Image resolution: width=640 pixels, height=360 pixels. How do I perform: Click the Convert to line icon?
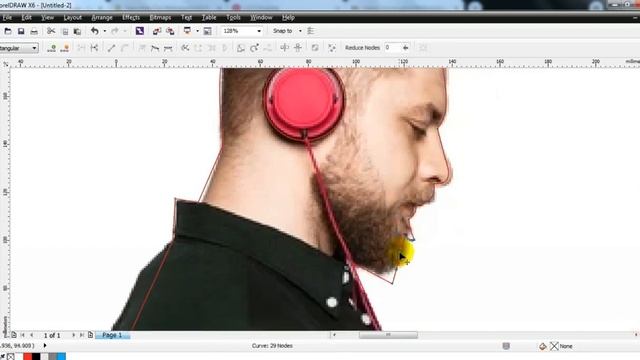(x=111, y=48)
